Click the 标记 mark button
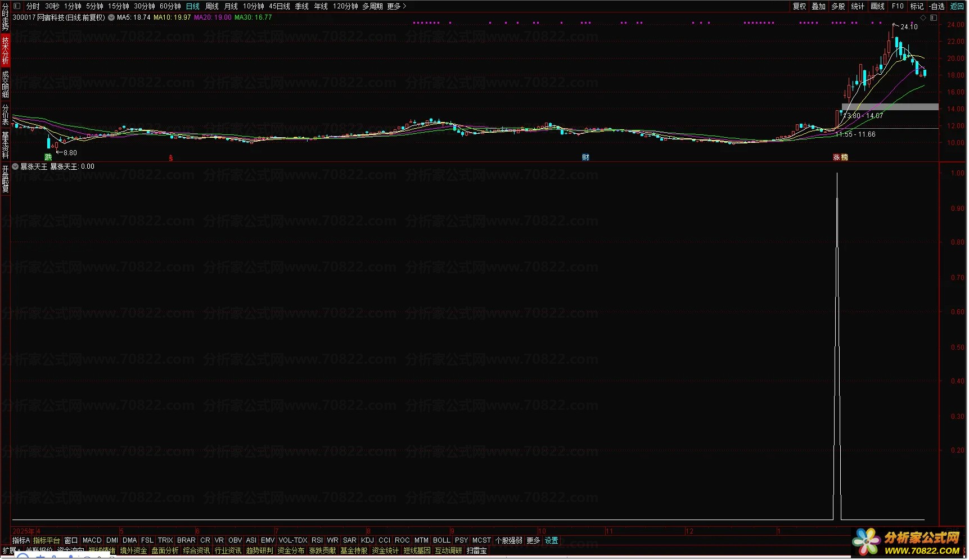Screen dimensions: 969x560 [917, 6]
